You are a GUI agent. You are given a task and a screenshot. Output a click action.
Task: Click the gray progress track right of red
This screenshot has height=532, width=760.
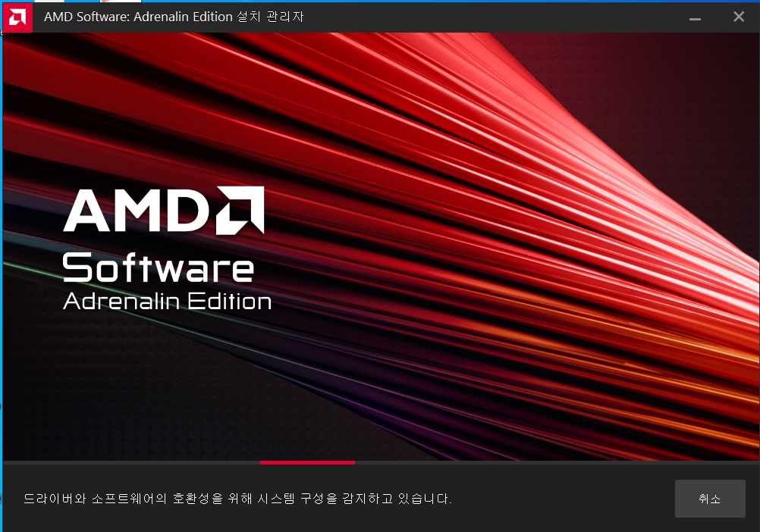(x=554, y=462)
